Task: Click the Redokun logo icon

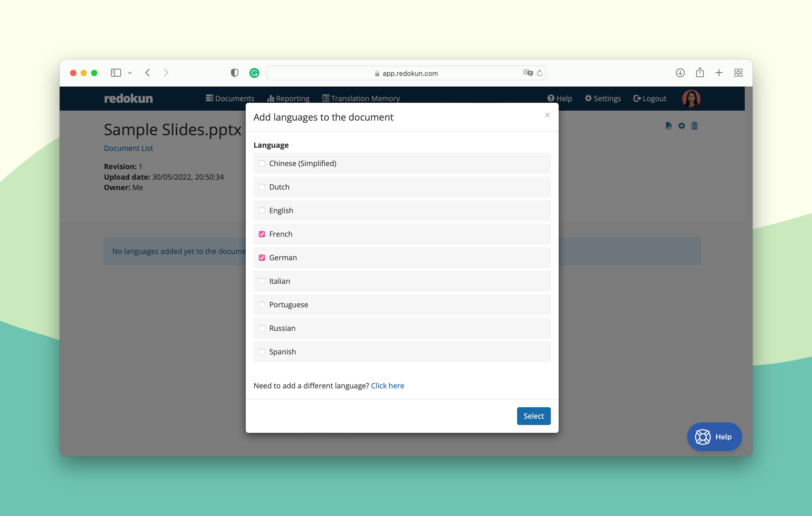Action: pyautogui.click(x=128, y=99)
